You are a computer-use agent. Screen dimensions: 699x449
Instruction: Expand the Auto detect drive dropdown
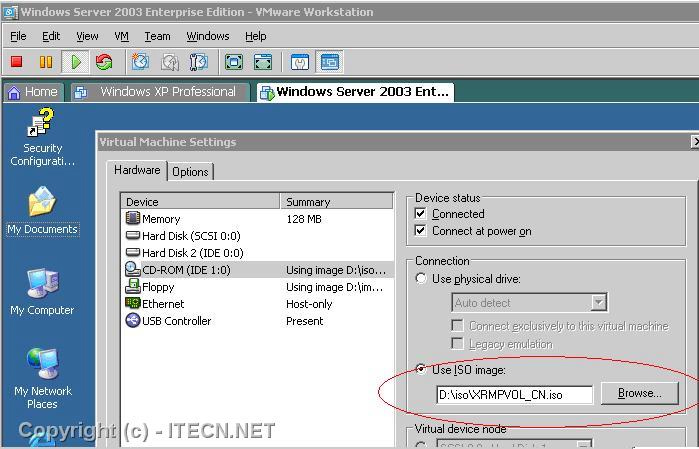tap(598, 302)
